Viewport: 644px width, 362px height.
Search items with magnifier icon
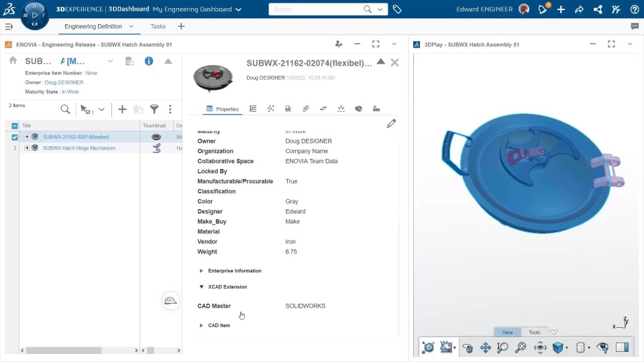(x=65, y=109)
